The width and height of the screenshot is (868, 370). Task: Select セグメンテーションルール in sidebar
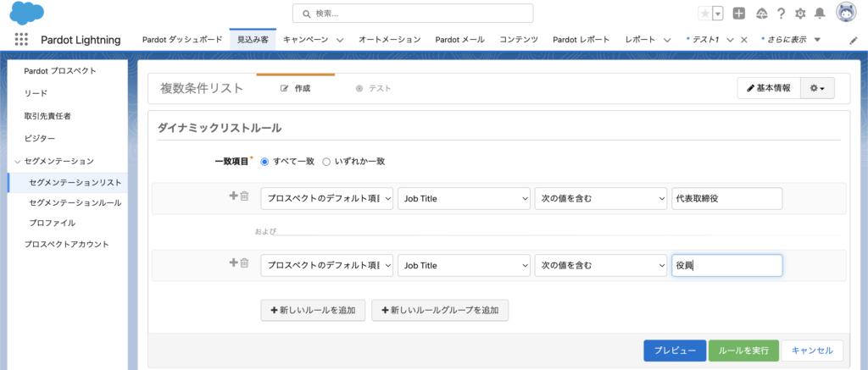pos(75,203)
